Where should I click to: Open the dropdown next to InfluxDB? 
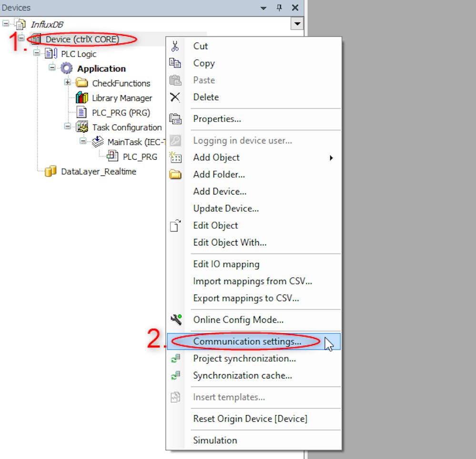pyautogui.click(x=297, y=24)
